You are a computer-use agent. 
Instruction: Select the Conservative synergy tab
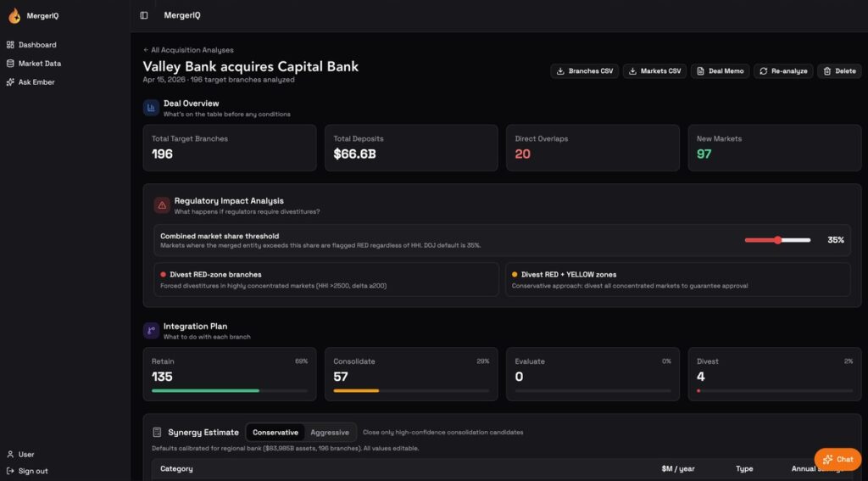click(275, 433)
